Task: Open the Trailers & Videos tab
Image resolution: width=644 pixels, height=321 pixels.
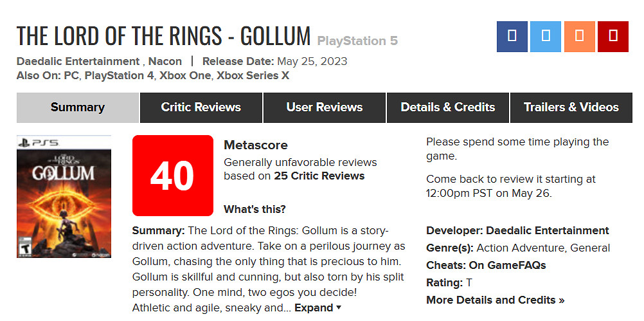Action: coord(571,107)
